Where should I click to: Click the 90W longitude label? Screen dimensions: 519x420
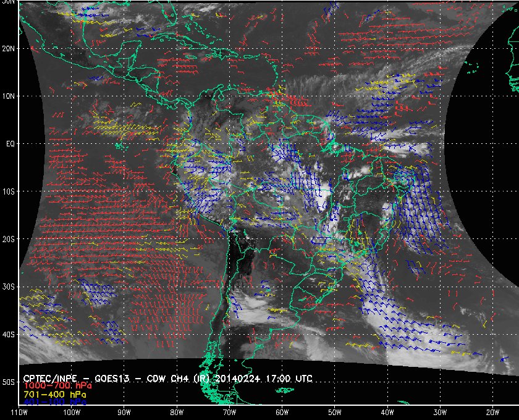(124, 413)
